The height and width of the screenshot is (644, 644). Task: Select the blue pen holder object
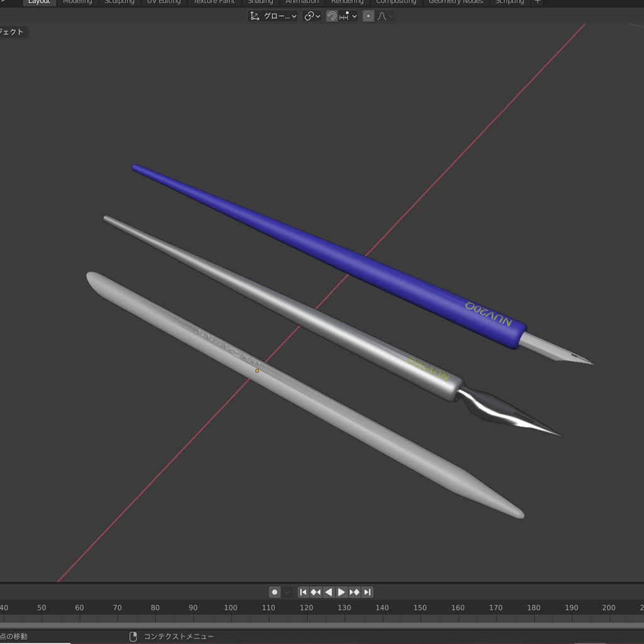point(328,257)
